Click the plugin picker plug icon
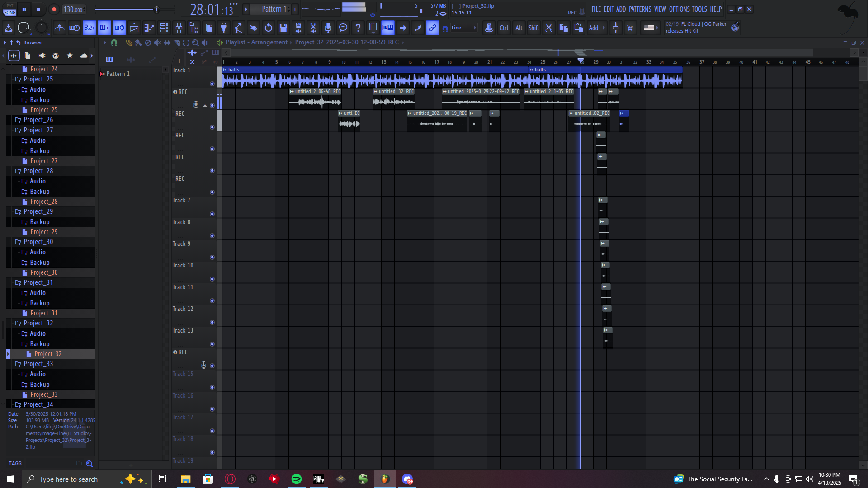The height and width of the screenshot is (488, 868). tap(224, 28)
